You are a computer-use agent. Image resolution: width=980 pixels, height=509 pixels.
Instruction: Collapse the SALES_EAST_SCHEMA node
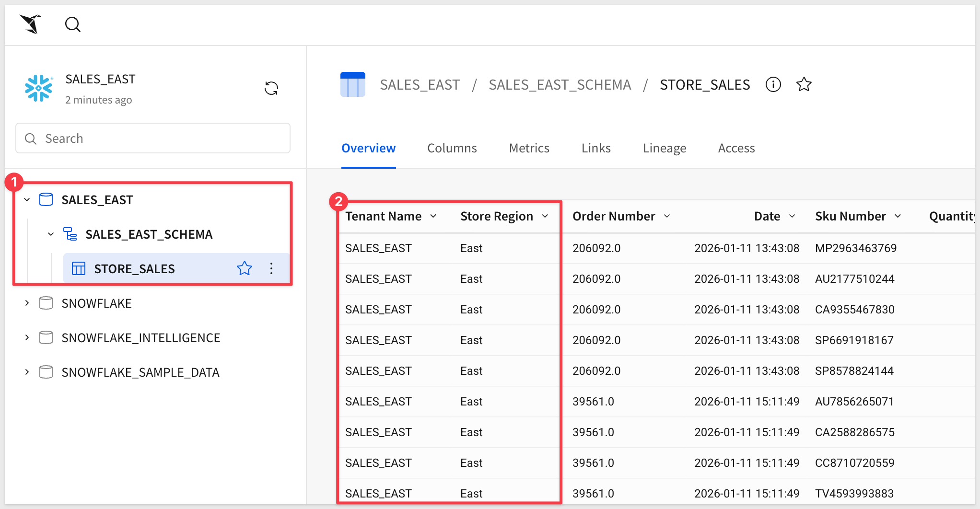[x=51, y=234]
